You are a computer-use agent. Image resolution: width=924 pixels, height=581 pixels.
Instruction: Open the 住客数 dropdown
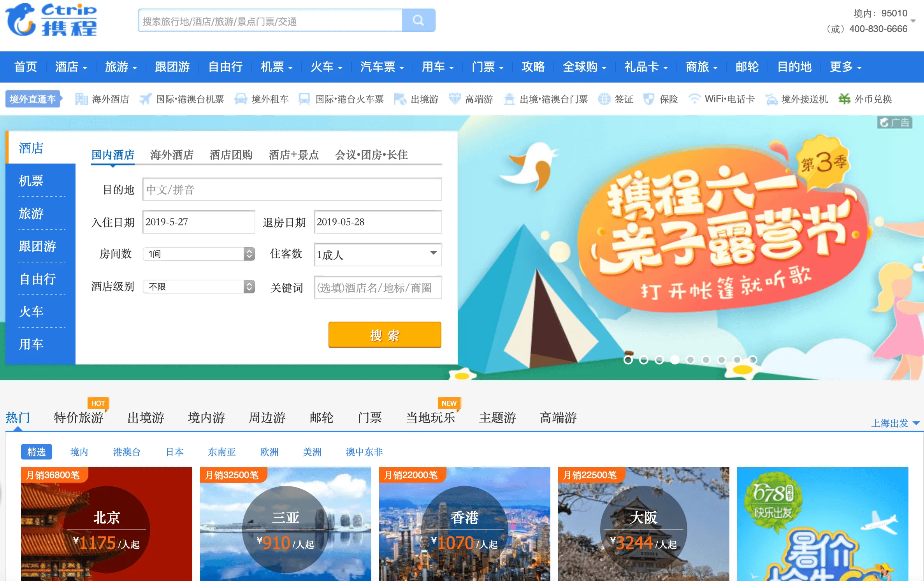click(378, 255)
